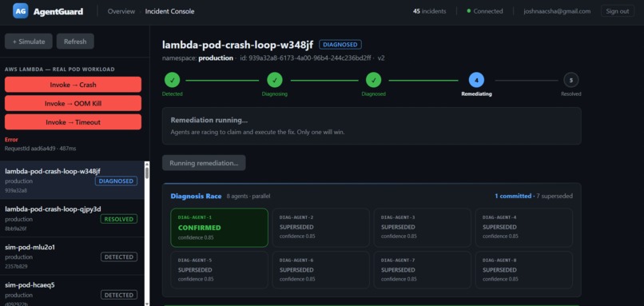Click the sidebar scroll up arrow
The height and width of the screenshot is (306, 644).
pyautogui.click(x=147, y=164)
